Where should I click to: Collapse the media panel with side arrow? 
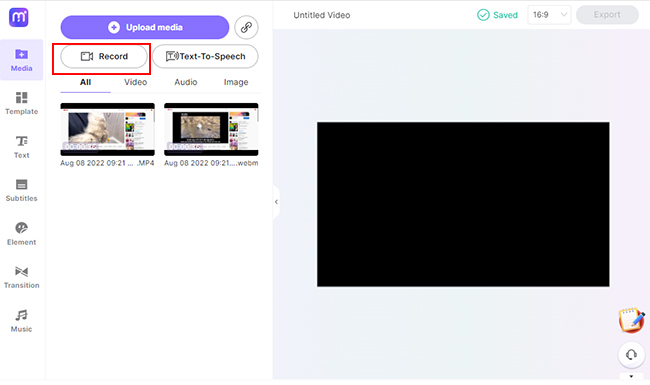point(276,202)
